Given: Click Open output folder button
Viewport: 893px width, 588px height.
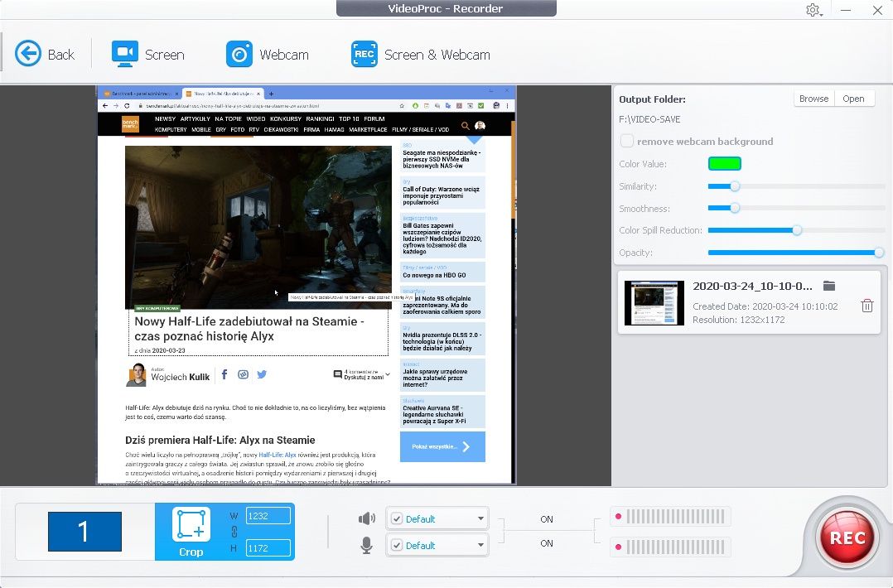Looking at the screenshot, I should 853,99.
